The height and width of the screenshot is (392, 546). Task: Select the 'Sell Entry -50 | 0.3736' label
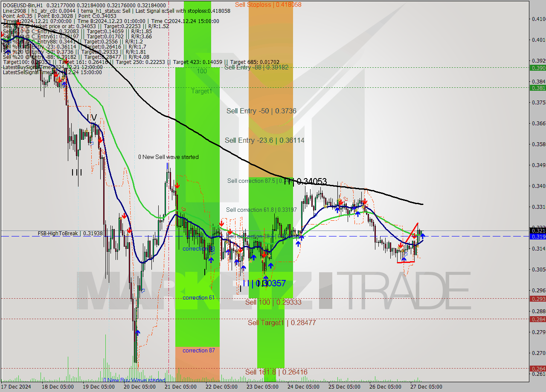click(261, 111)
